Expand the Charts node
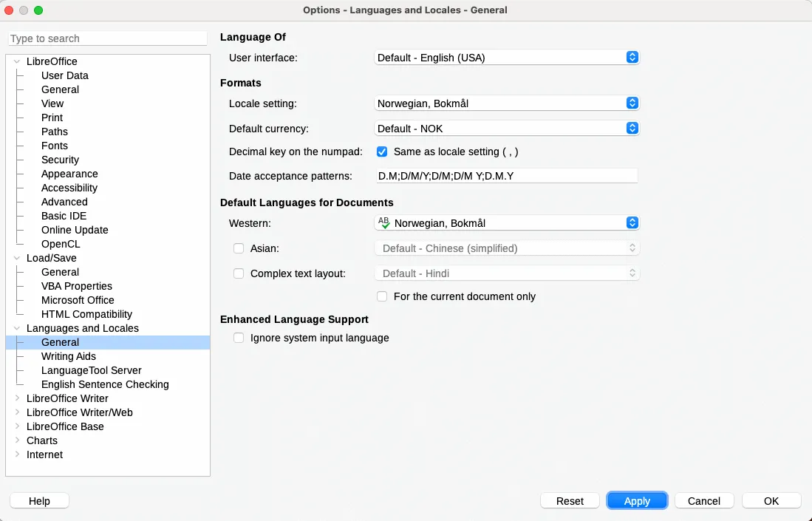Image resolution: width=812 pixels, height=521 pixels. coord(16,440)
